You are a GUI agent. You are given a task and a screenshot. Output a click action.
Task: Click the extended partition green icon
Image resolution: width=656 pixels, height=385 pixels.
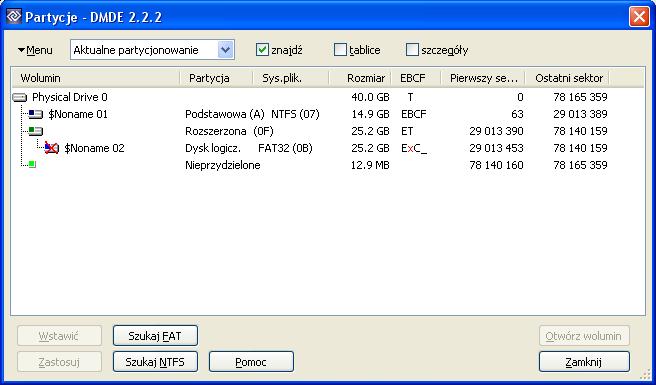pyautogui.click(x=36, y=131)
